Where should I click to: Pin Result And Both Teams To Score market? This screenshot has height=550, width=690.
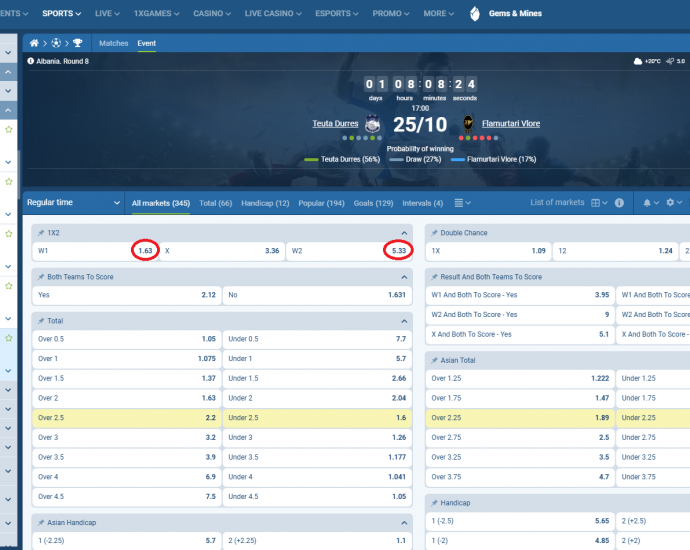[x=434, y=277]
